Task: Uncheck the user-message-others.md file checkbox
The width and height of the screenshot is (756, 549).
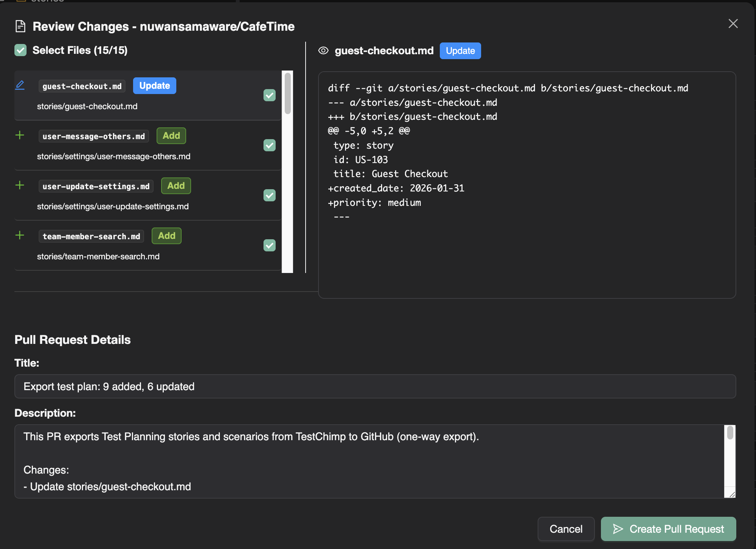Action: click(269, 145)
